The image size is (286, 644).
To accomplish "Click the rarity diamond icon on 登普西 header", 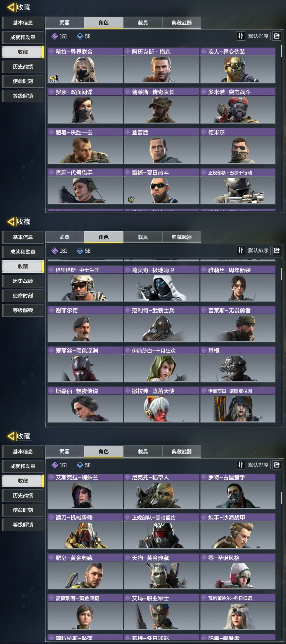I will [x=128, y=132].
